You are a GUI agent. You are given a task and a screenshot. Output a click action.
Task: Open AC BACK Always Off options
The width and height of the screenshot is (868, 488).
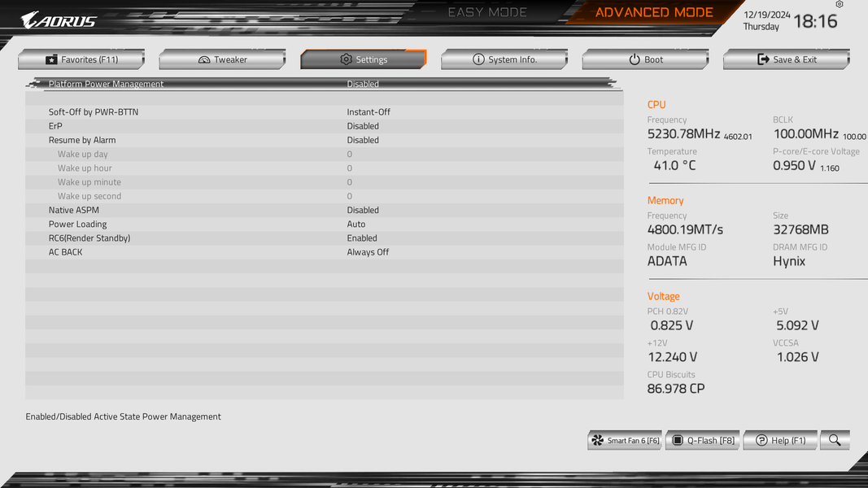pos(368,252)
